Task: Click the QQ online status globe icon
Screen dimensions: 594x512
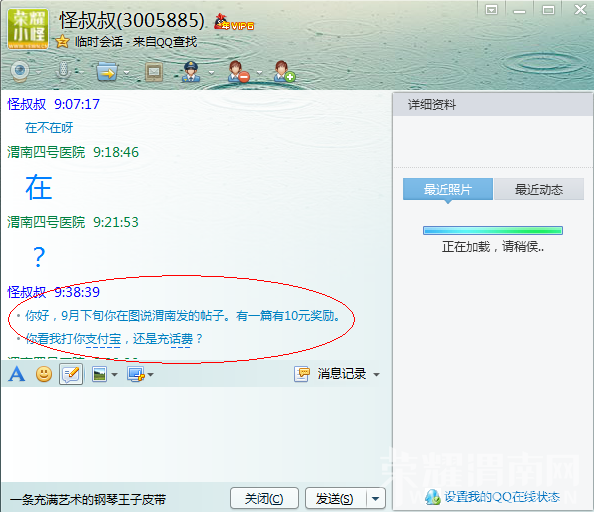Action: 433,497
